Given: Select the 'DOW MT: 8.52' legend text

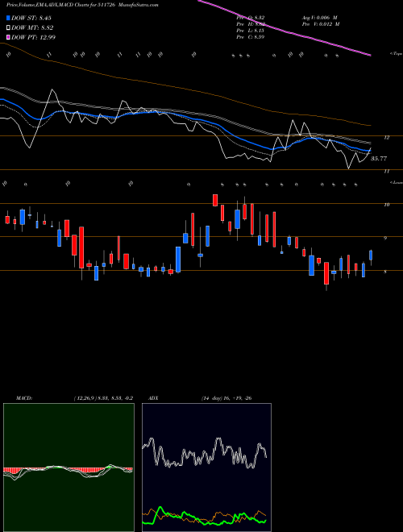Looking at the screenshot, I should click(32, 28).
